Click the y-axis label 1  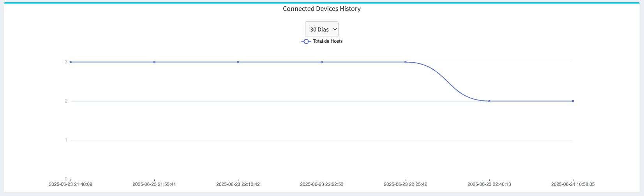[66, 140]
